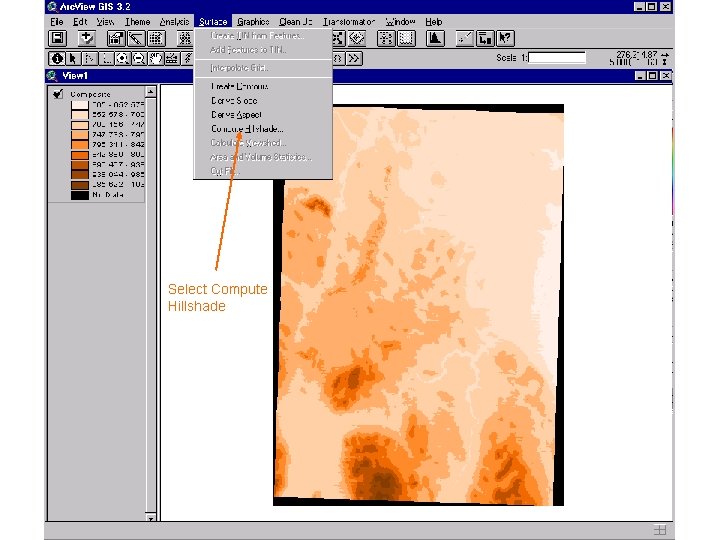Click the Clear Selected Features icon
Viewport: 720px width, 540px height.
[406, 38]
